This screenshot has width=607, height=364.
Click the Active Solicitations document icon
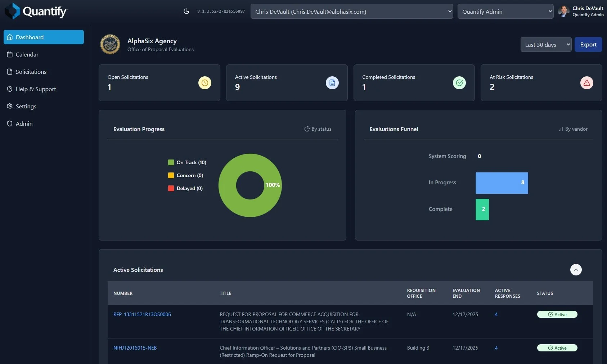tap(332, 83)
